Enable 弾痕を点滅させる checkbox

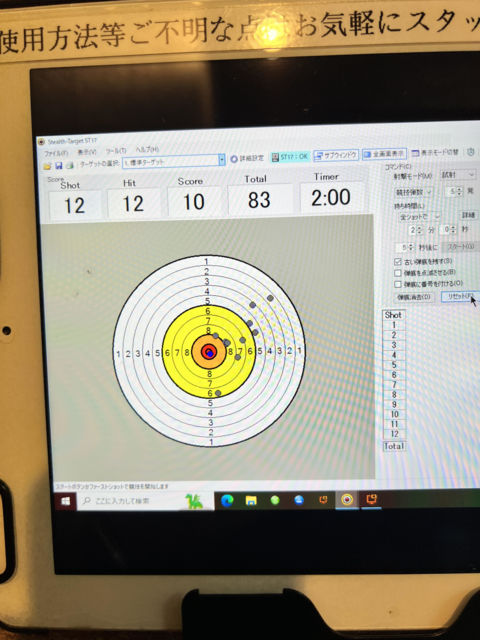[x=398, y=273]
